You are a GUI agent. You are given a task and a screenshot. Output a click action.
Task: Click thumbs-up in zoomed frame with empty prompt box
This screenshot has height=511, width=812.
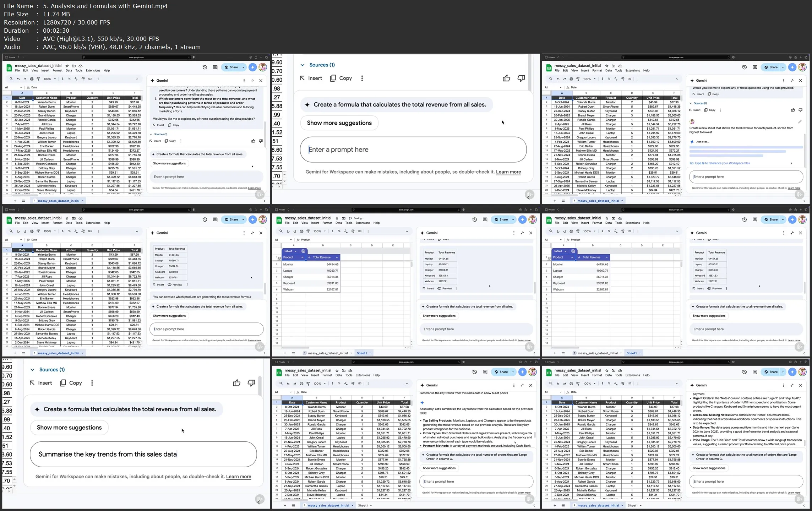(506, 78)
